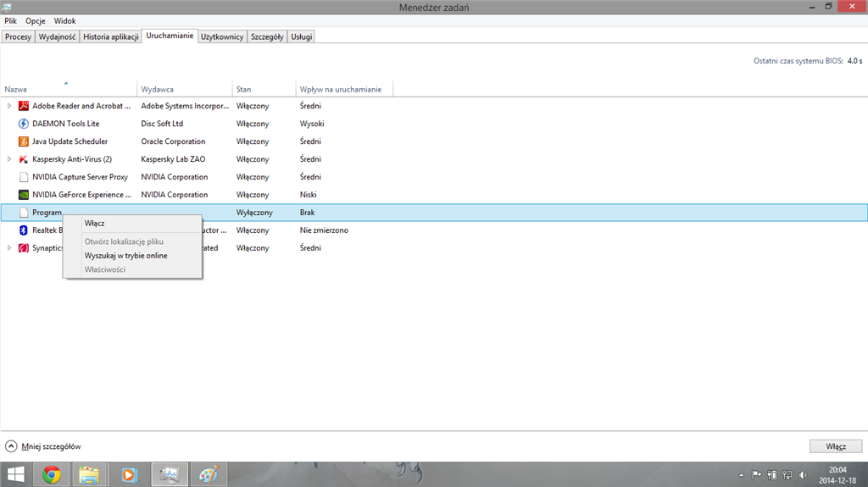Click the Wyłączony status of Program
The height and width of the screenshot is (487, 868).
(254, 213)
